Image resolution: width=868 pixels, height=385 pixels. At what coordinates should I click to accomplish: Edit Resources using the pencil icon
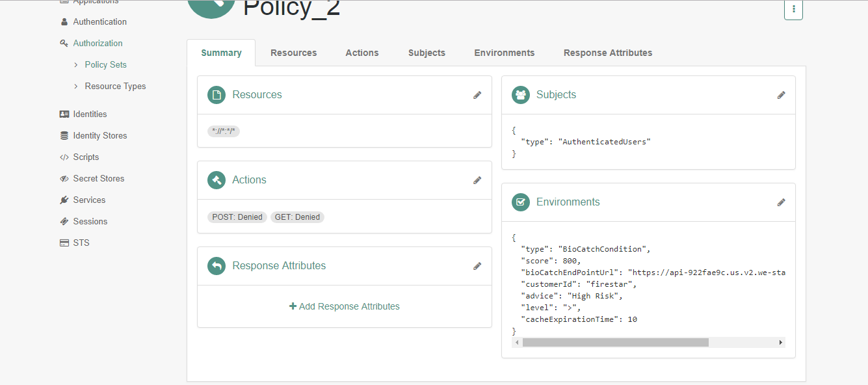click(x=477, y=95)
